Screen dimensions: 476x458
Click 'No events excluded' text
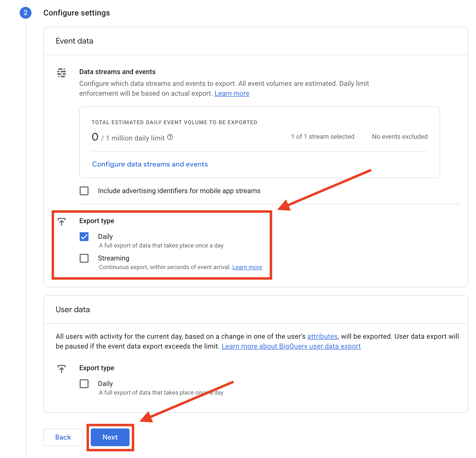(400, 137)
